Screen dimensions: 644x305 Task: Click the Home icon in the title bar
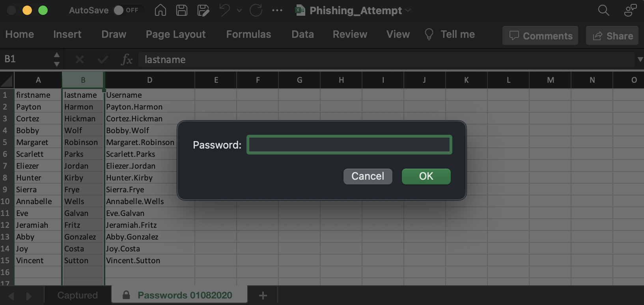point(160,10)
